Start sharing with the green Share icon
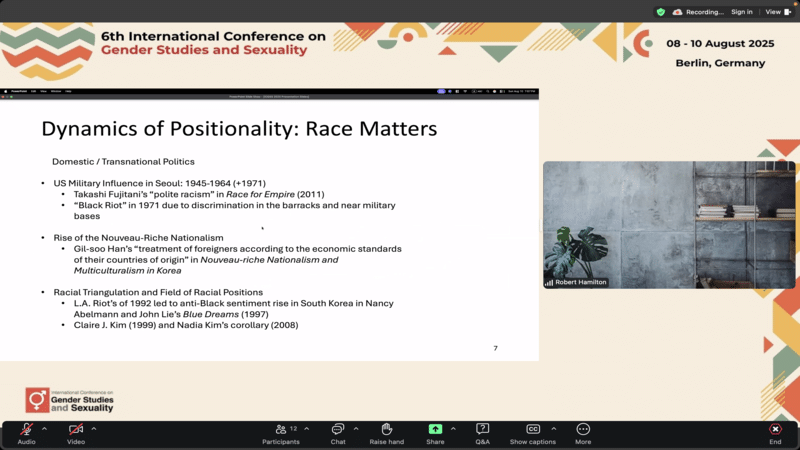The width and height of the screenshot is (800, 450). tap(435, 429)
